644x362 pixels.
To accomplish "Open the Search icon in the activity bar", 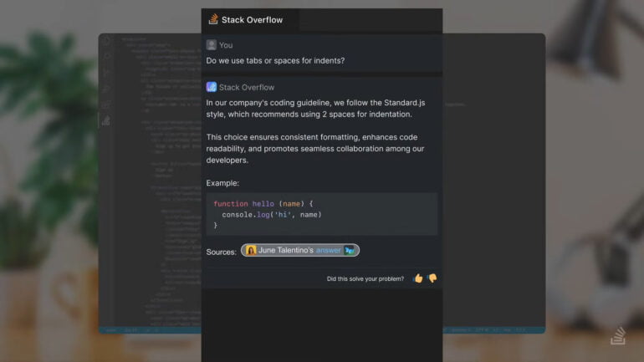I will (106, 57).
